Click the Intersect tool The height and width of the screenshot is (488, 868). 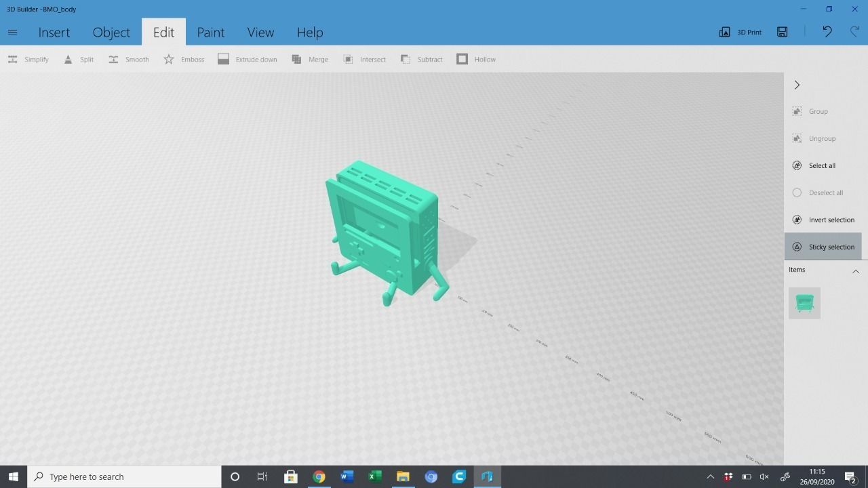pyautogui.click(x=364, y=59)
